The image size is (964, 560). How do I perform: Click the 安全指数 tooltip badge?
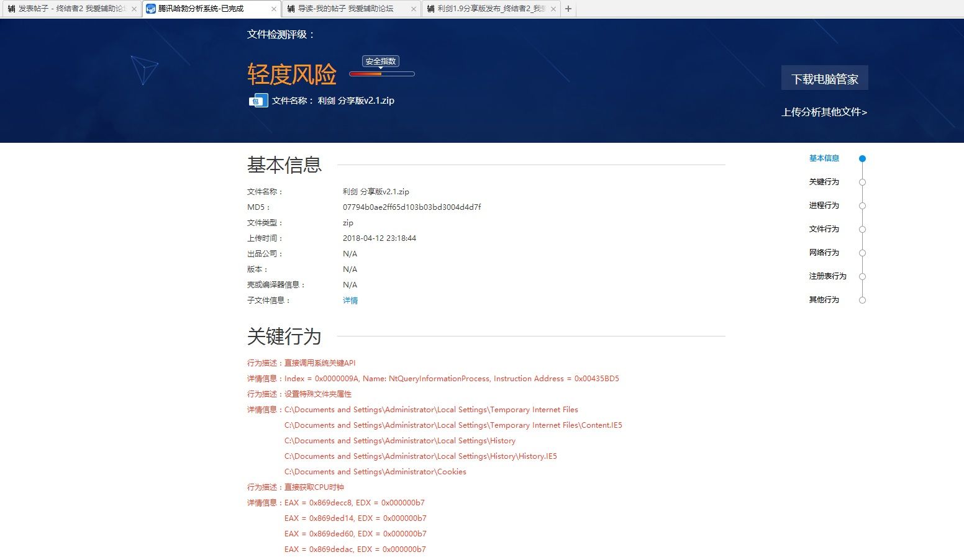coord(381,61)
